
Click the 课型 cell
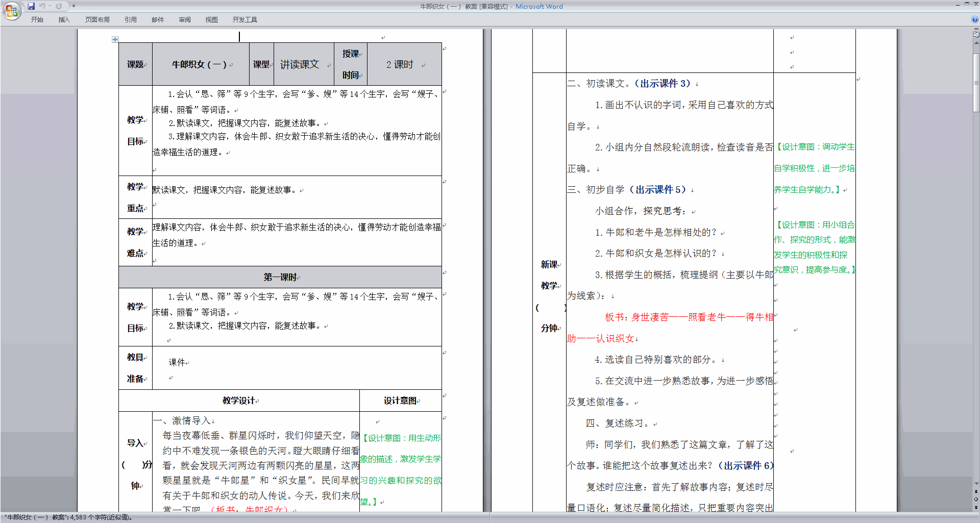[261, 64]
